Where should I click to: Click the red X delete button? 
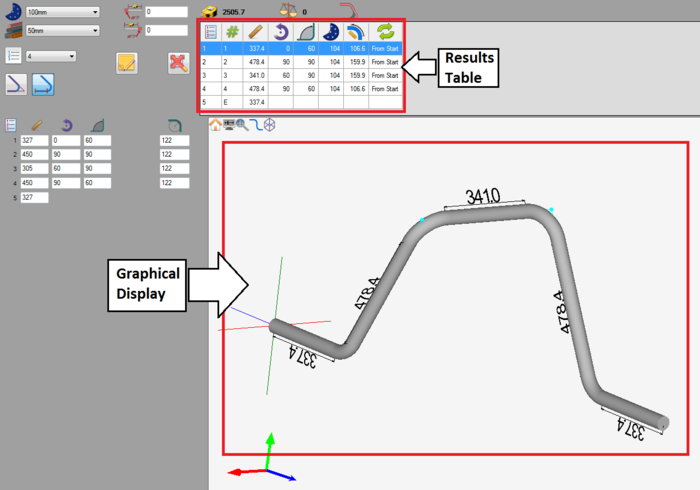(x=179, y=63)
